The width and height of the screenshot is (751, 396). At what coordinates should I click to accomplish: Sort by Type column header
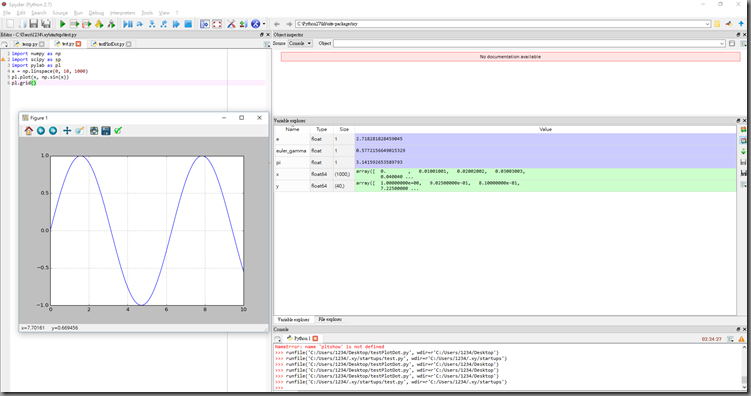pos(321,129)
